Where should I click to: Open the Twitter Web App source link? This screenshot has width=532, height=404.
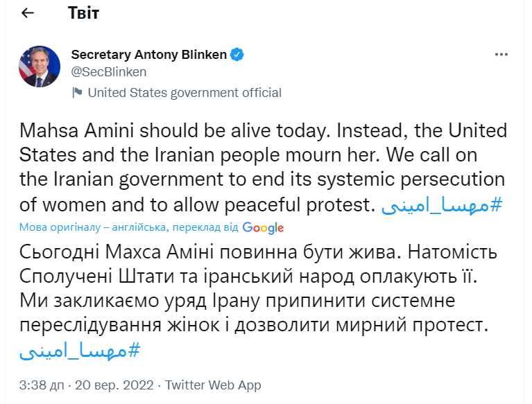pos(213,385)
